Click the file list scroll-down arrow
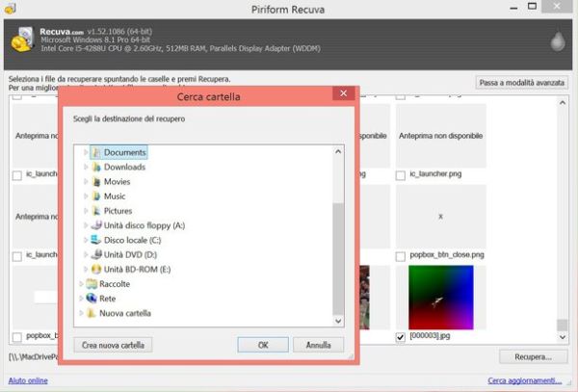 point(563,337)
